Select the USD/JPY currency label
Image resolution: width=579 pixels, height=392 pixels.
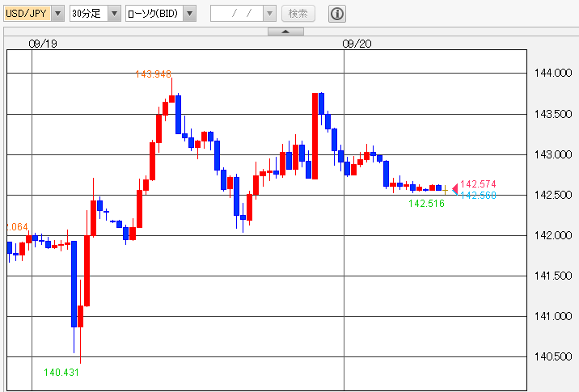coord(27,14)
